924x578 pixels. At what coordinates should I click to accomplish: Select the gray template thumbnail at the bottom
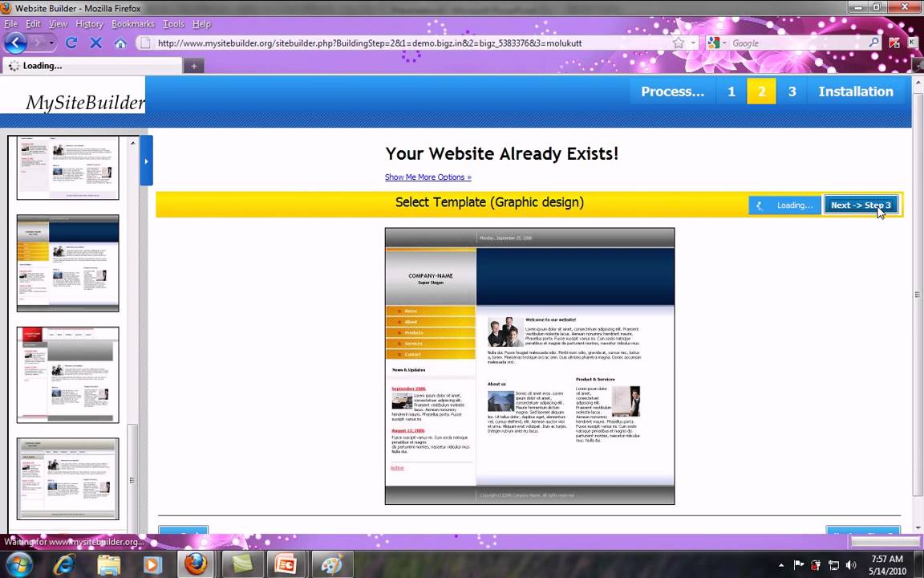pos(67,479)
